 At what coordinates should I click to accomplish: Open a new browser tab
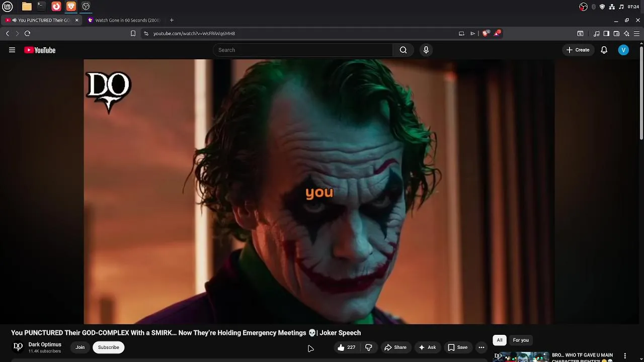(x=172, y=20)
